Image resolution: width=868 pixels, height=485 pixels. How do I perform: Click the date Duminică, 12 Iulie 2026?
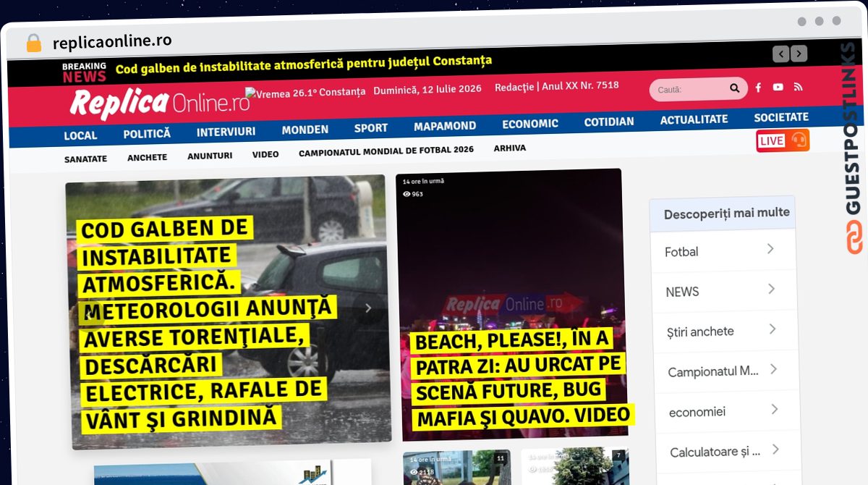[x=427, y=90]
